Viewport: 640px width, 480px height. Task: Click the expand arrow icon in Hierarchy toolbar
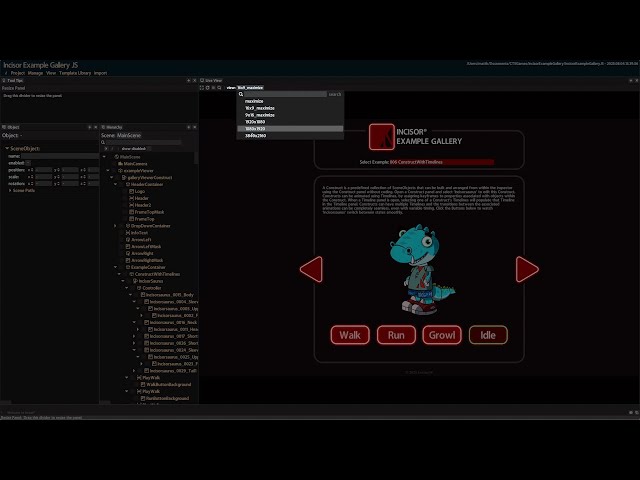[x=106, y=149]
